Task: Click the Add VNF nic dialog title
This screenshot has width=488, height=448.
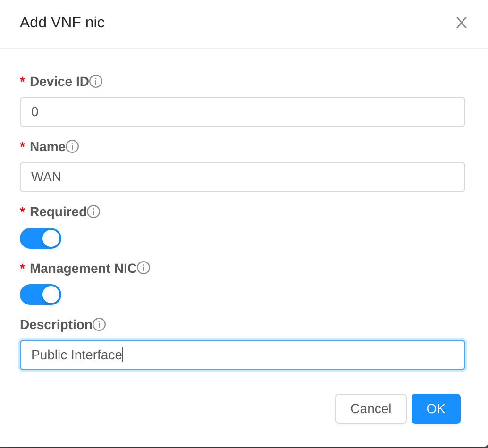Action: pos(62,22)
